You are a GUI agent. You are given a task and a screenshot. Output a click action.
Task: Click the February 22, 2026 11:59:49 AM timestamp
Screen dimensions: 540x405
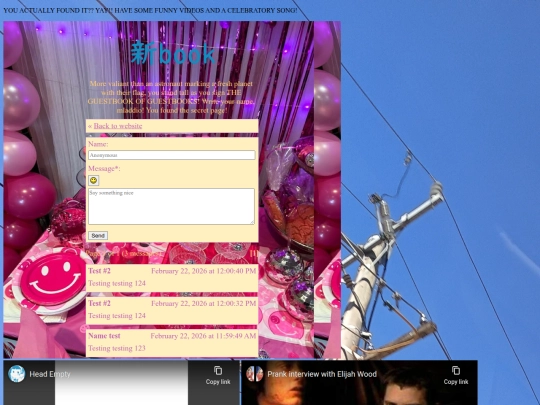tap(203, 336)
